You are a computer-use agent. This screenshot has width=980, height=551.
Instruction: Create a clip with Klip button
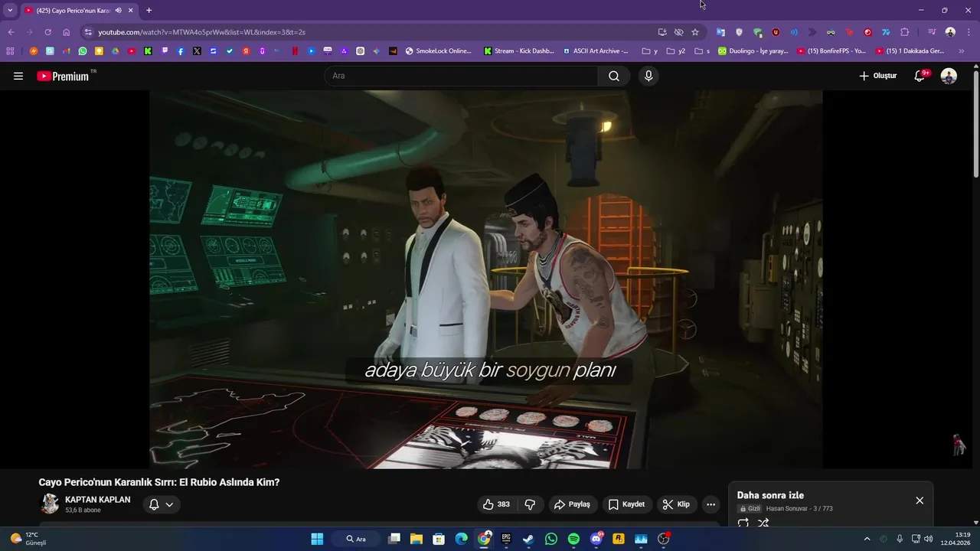[x=676, y=504]
